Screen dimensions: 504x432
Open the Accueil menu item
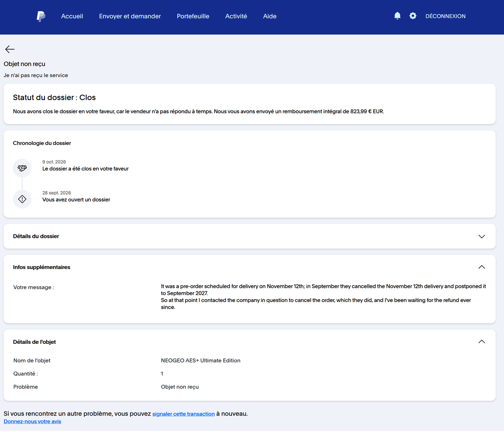click(72, 16)
